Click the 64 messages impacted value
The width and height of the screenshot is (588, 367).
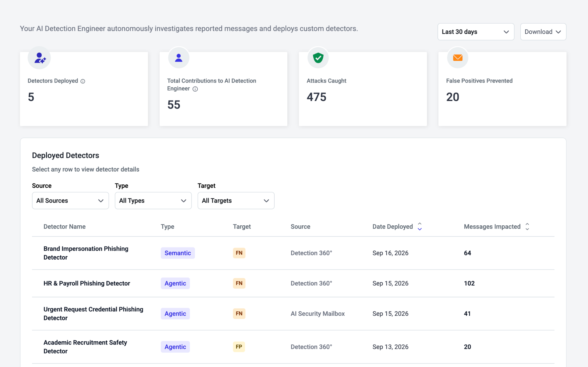point(467,253)
